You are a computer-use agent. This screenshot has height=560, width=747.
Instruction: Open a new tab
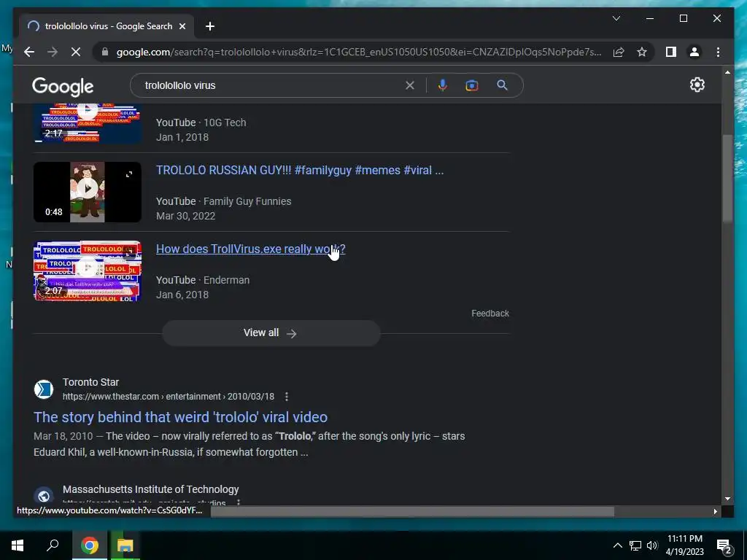tap(210, 27)
